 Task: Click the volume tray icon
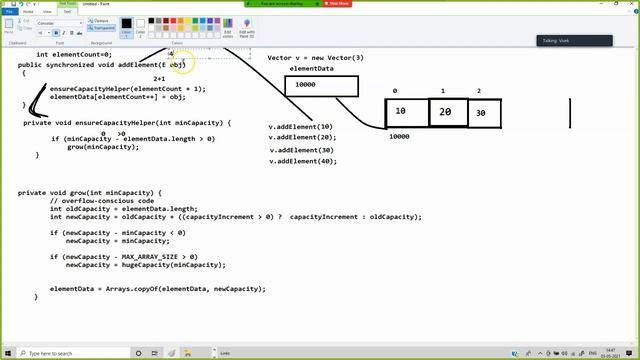click(565, 353)
